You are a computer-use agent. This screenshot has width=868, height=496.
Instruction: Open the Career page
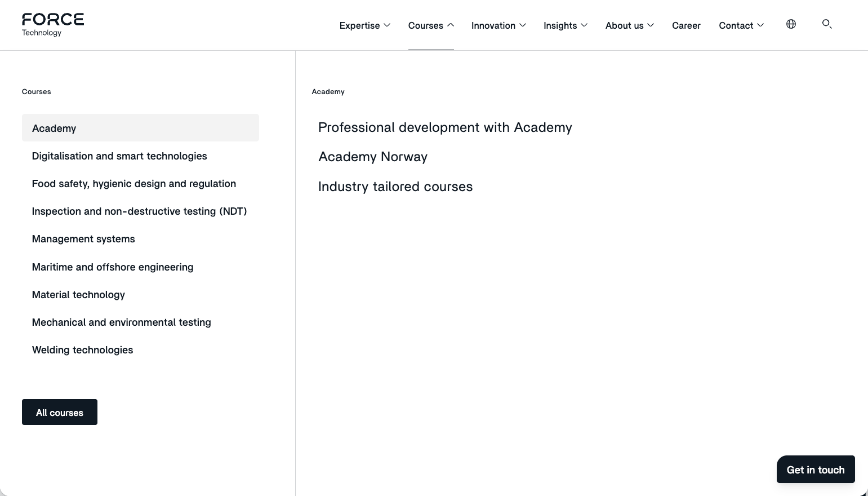686,25
